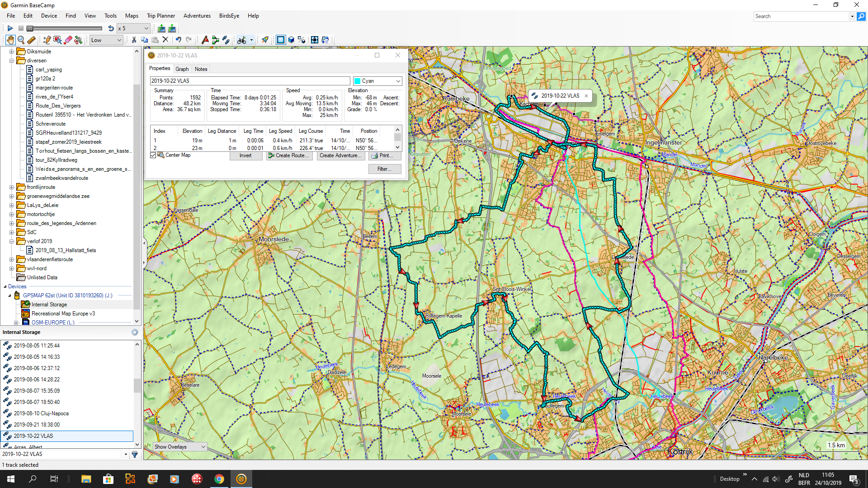Open the BirdsEye menu
Viewport: 868px width, 488px height.
click(x=229, y=16)
